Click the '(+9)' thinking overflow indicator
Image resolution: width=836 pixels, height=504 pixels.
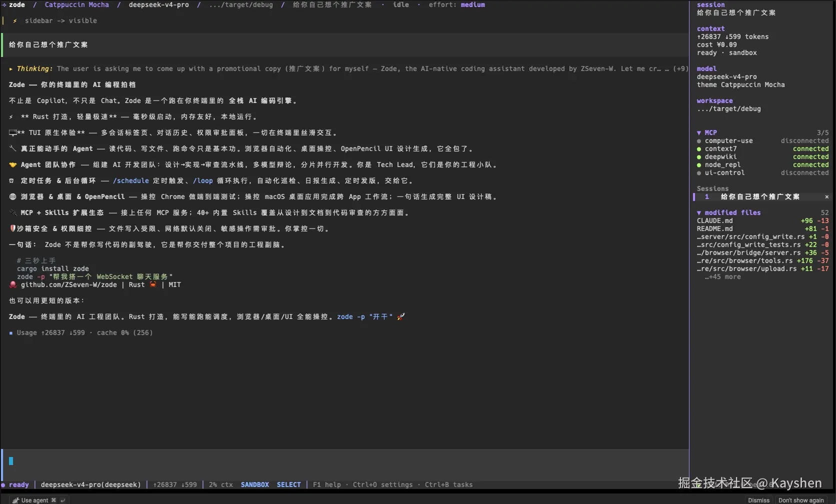(680, 69)
